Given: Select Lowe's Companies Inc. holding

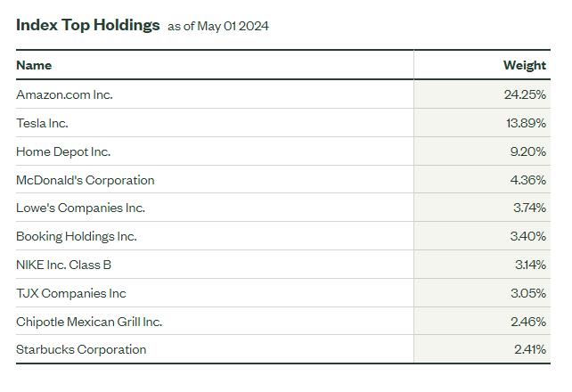Looking at the screenshot, I should pos(80,208).
